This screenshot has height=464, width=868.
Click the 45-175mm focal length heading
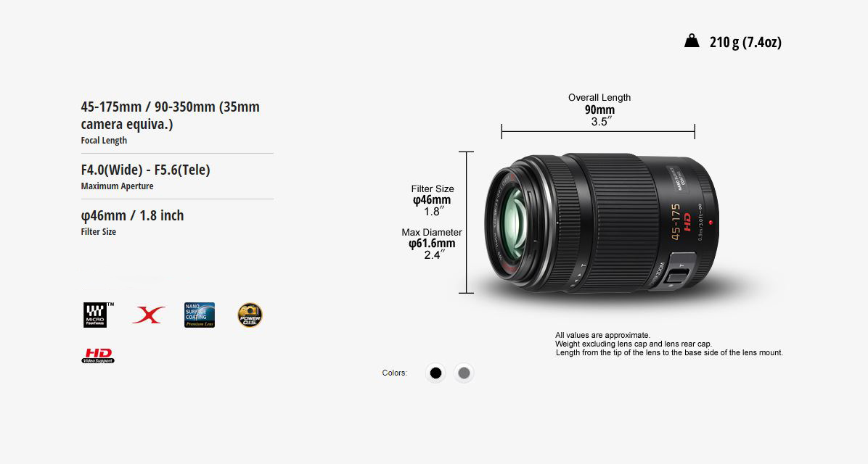(170, 115)
